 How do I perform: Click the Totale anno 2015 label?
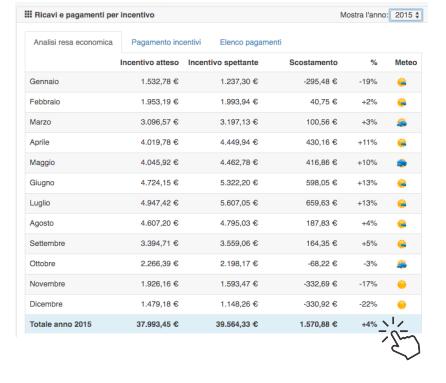[60, 324]
